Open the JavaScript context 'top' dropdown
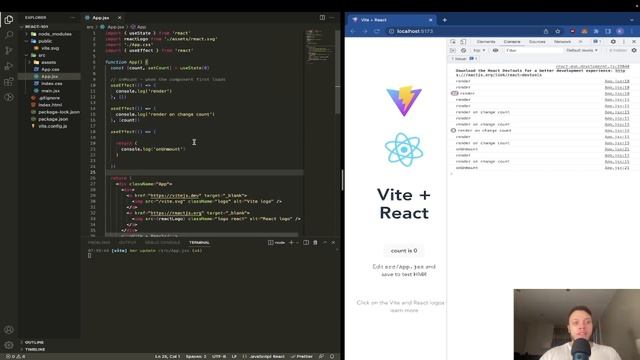This screenshot has width=640, height=360. 479,50
